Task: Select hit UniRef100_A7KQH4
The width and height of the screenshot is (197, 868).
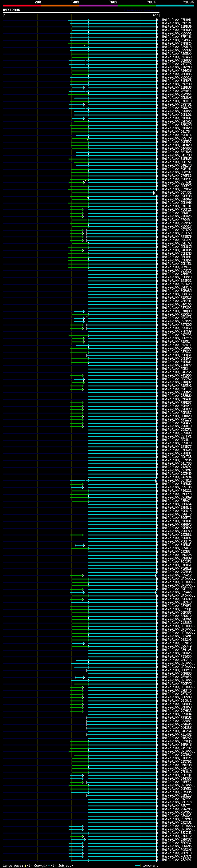Action: coord(176,453)
